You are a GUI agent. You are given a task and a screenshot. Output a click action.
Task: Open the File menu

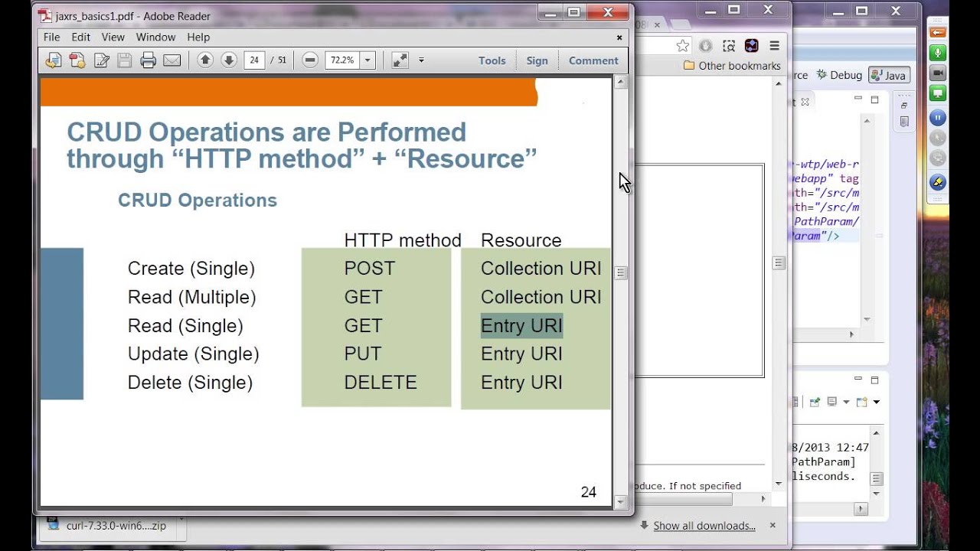click(51, 37)
